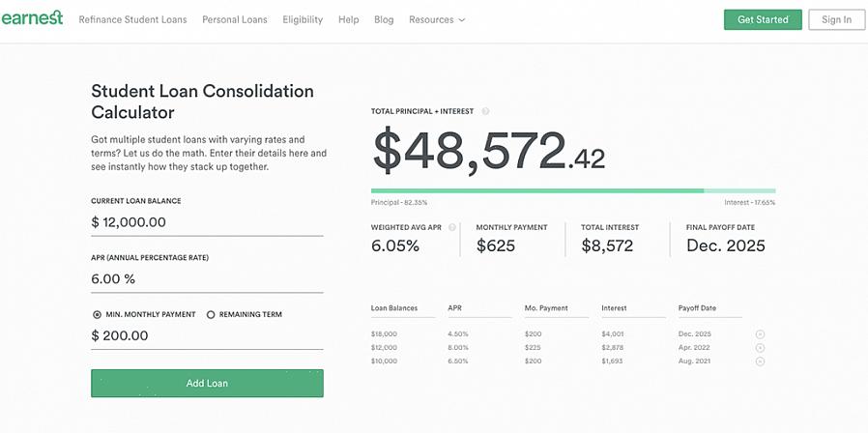Open Refinance Student Loans page
Image resolution: width=868 pixels, height=433 pixels.
coord(132,19)
